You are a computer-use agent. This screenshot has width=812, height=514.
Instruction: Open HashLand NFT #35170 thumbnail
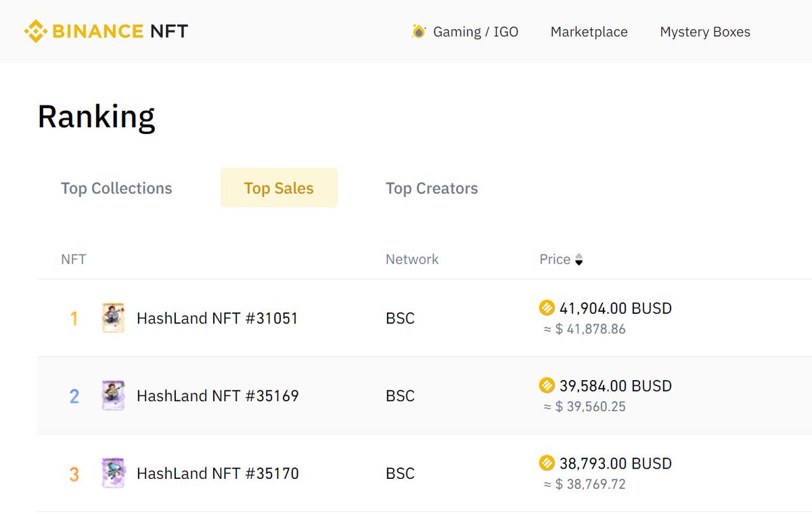(114, 473)
